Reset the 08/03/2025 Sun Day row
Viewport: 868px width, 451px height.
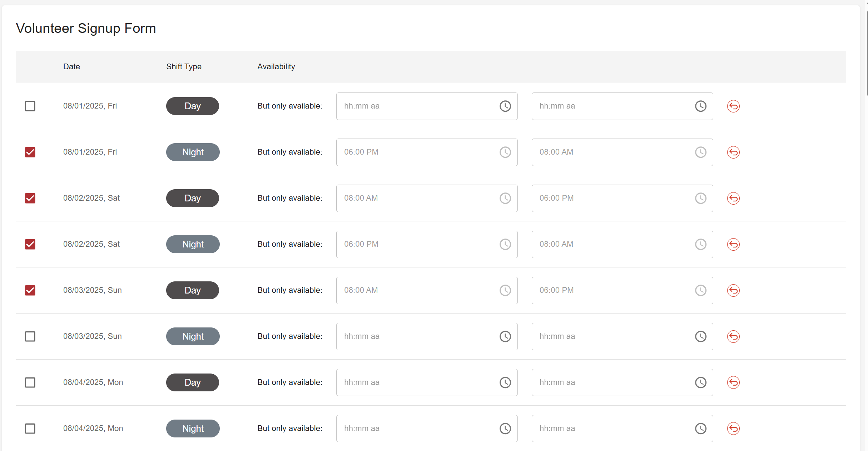click(733, 290)
